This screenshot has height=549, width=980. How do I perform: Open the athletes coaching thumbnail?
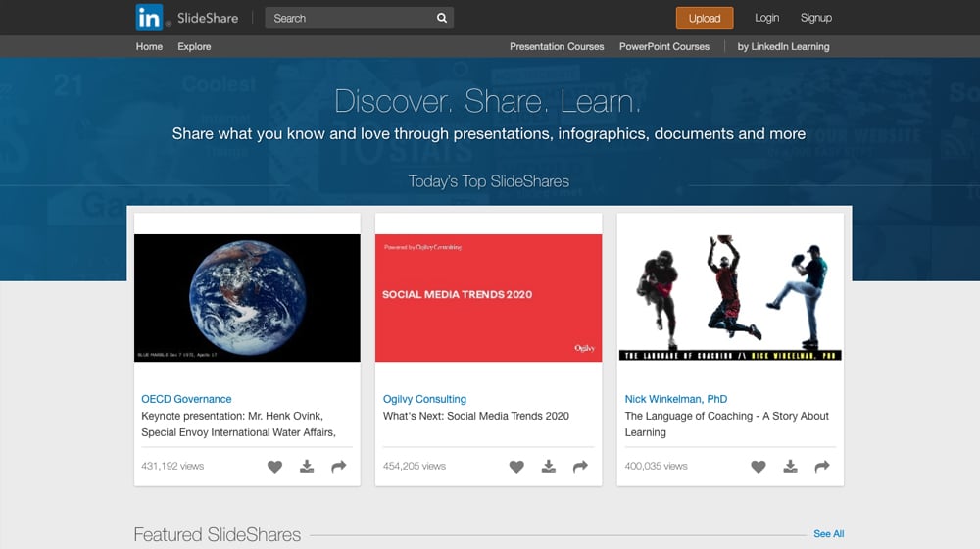pyautogui.click(x=730, y=298)
